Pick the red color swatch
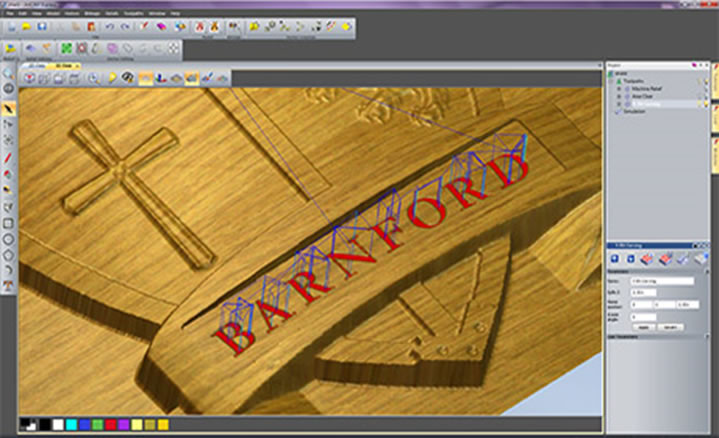 pyautogui.click(x=110, y=425)
